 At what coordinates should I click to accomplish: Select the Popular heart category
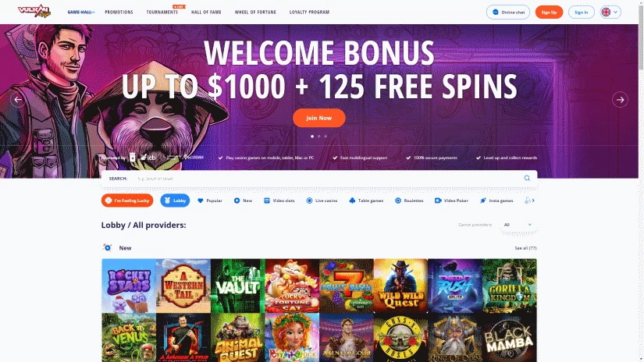(210, 201)
